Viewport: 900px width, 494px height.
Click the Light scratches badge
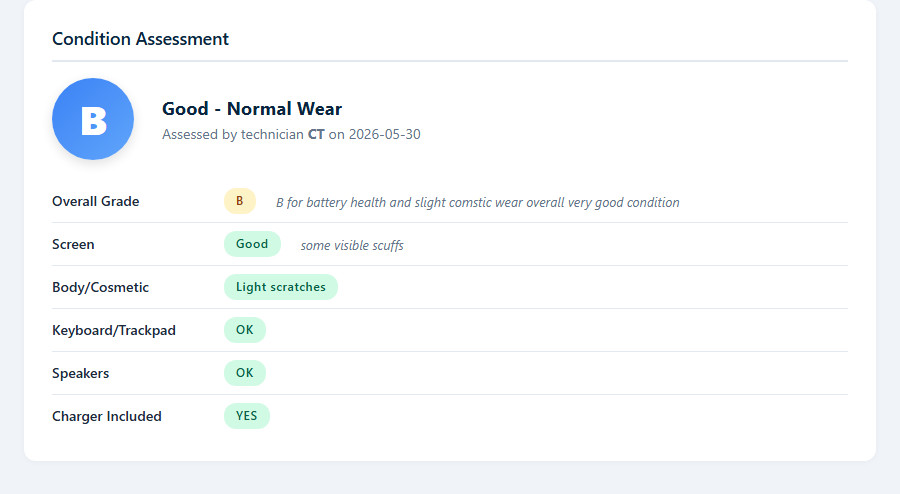tap(281, 287)
